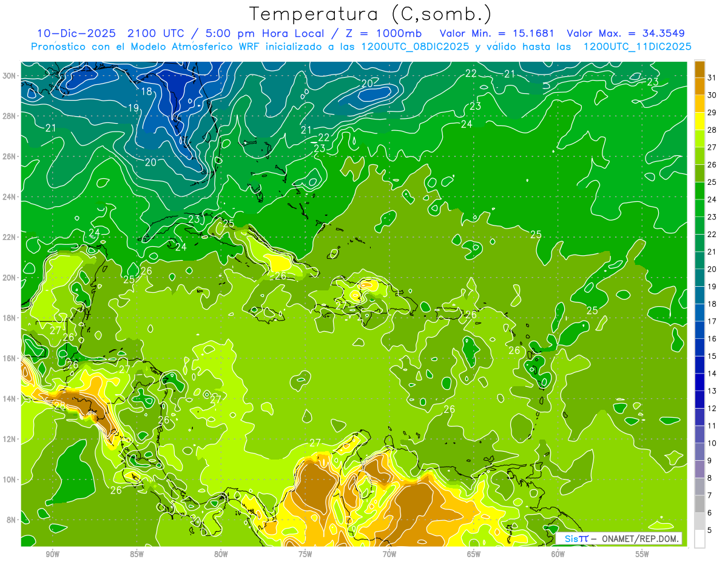Click "1200UTC_11DIC2025" valid-until time
This screenshot has height=562, width=728.
[x=637, y=47]
